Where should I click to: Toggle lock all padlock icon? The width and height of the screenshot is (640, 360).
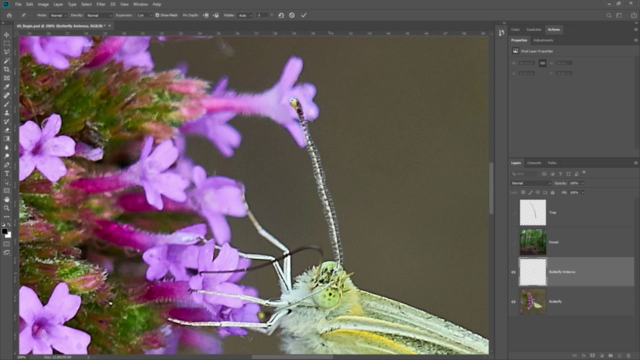pyautogui.click(x=553, y=192)
